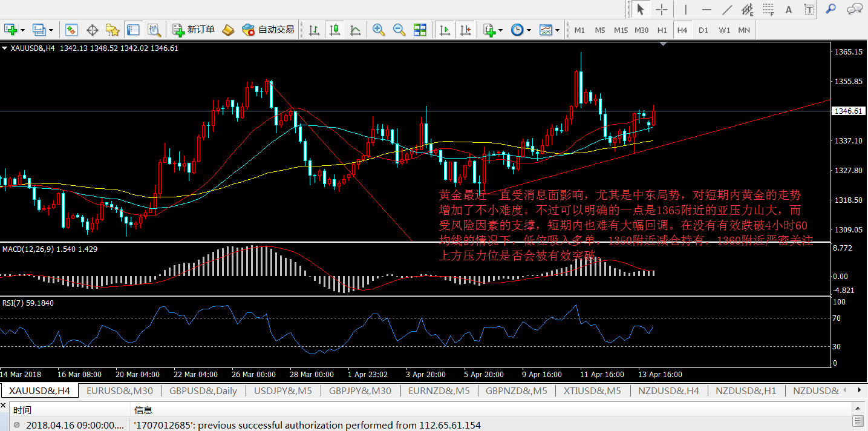Draw a trendline with the line tool

728,10
